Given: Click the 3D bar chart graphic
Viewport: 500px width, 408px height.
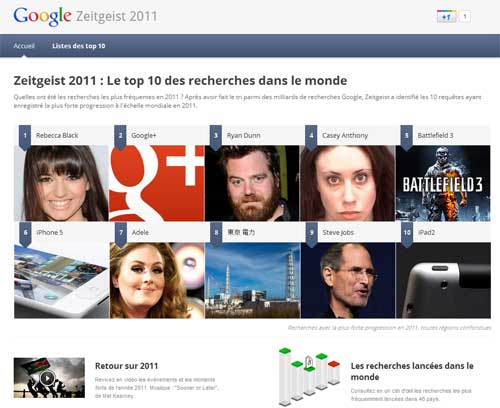Looking at the screenshot, I should (x=309, y=377).
